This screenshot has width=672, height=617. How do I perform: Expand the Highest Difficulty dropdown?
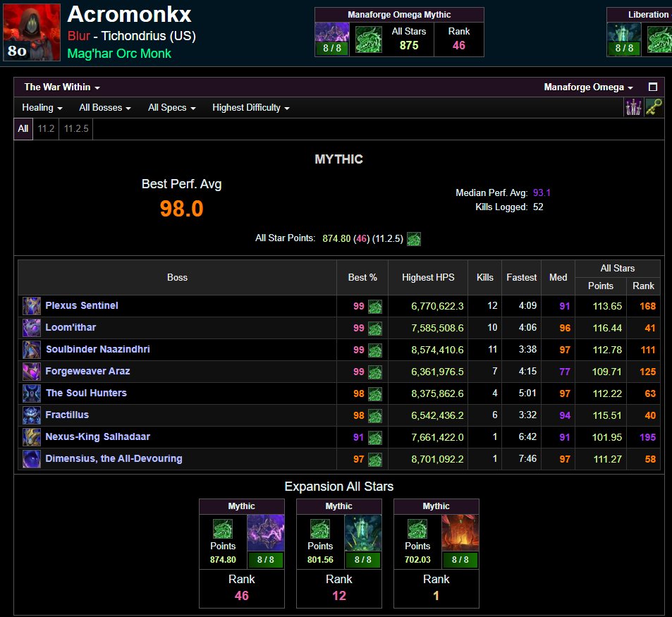coord(251,108)
